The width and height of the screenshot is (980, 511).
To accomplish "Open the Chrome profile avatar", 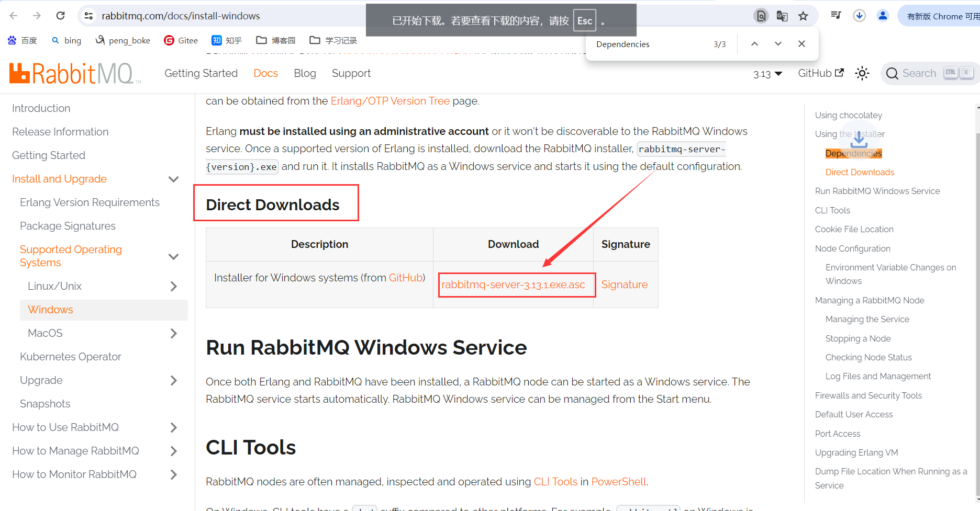I will [883, 16].
